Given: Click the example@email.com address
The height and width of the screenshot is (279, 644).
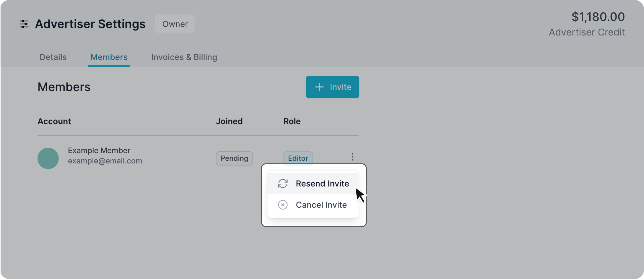Looking at the screenshot, I should [105, 161].
